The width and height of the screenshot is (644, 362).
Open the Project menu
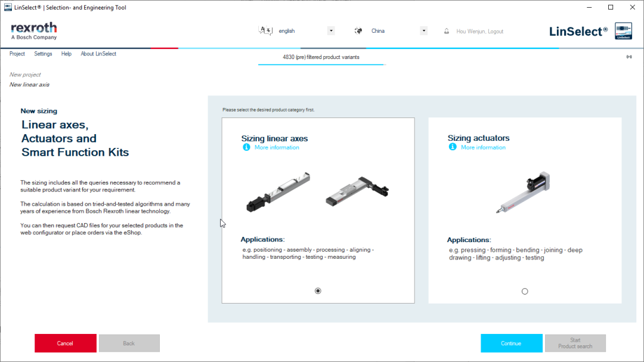click(17, 54)
